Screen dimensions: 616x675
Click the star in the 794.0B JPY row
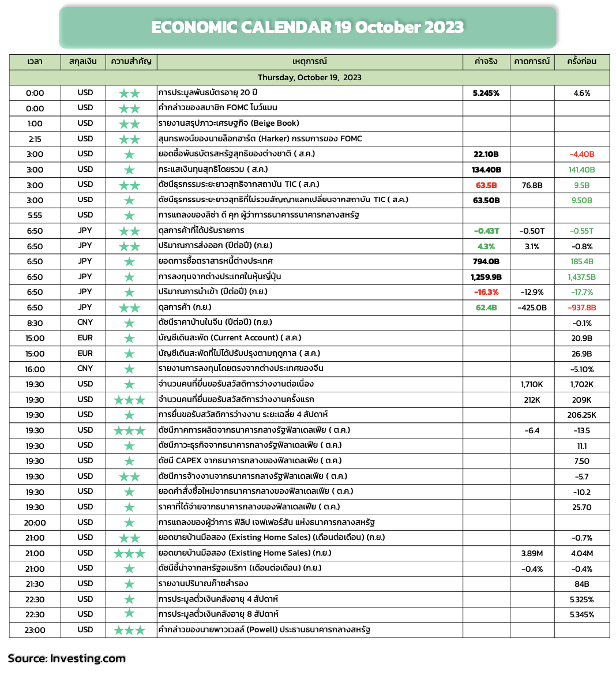coord(129,262)
